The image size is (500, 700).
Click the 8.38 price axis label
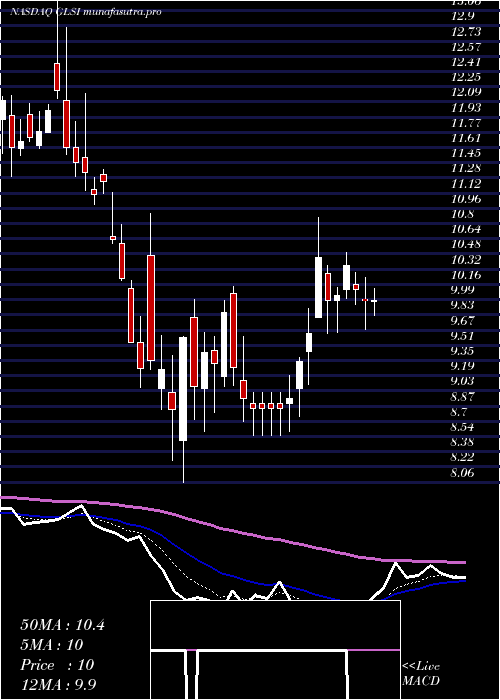click(x=462, y=442)
